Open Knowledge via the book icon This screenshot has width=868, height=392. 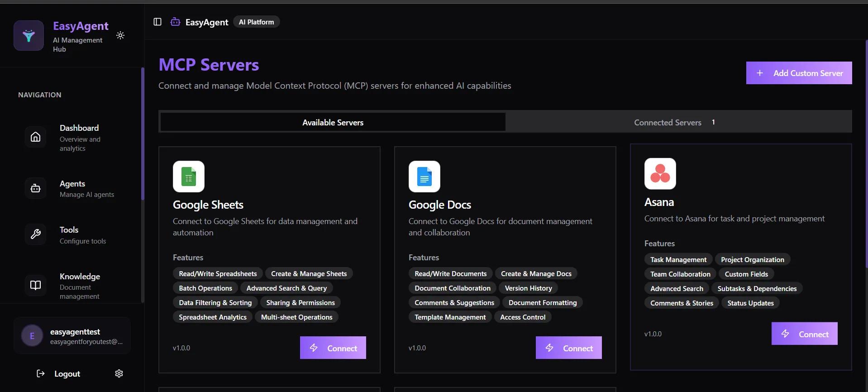35,285
